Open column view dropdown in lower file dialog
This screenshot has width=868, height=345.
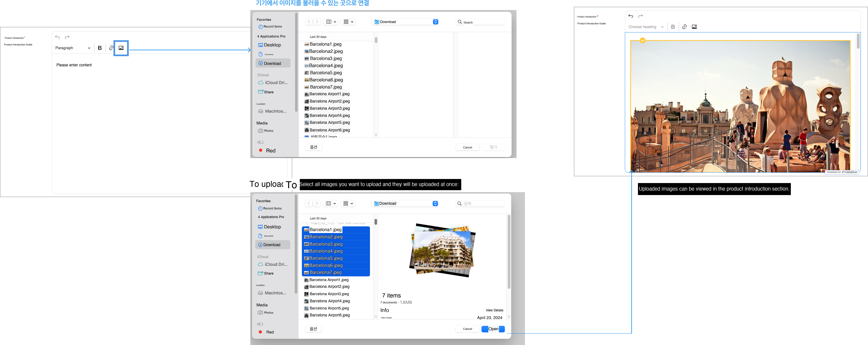click(331, 204)
